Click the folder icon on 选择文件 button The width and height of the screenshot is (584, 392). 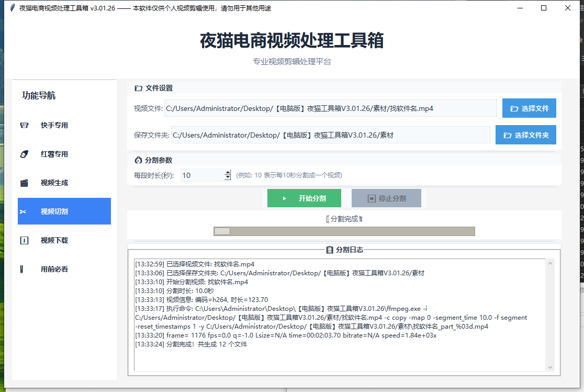514,108
